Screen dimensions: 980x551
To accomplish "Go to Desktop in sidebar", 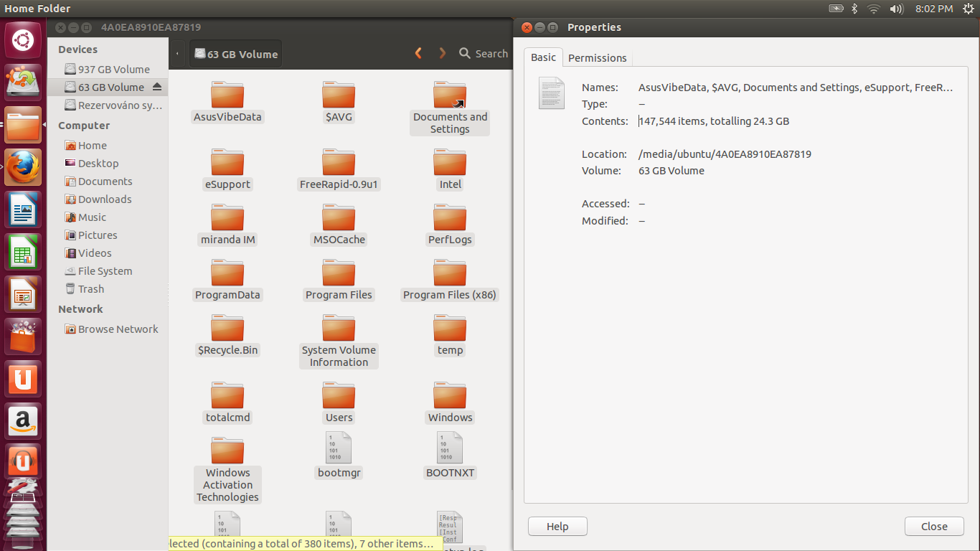I will coord(108,163).
